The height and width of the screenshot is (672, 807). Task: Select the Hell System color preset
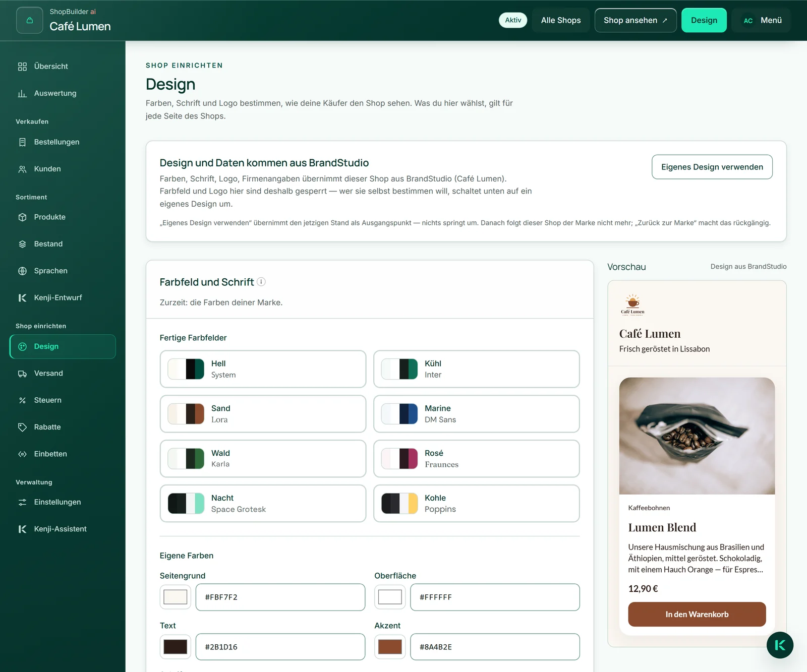point(263,369)
